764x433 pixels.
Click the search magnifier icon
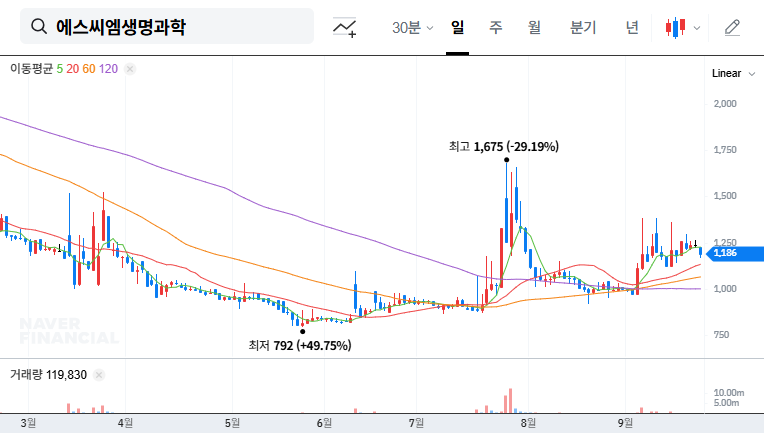[39, 26]
